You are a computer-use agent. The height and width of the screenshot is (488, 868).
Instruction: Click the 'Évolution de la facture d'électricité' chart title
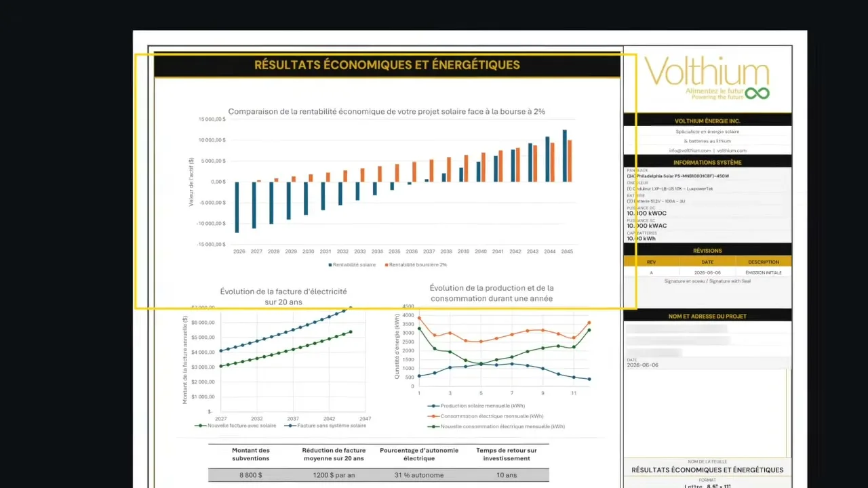coord(283,296)
